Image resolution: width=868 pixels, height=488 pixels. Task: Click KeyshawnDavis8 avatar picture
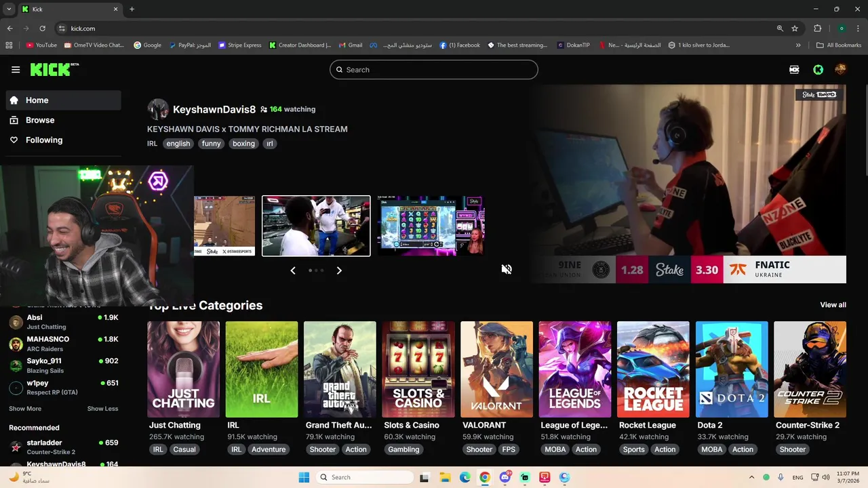tap(158, 109)
